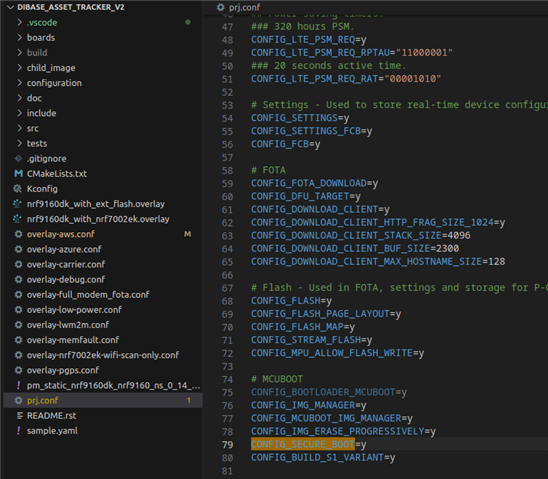The width and height of the screenshot is (548, 479).
Task: Click CONFIG_SETTINGS_FCB=y line
Action: (311, 131)
